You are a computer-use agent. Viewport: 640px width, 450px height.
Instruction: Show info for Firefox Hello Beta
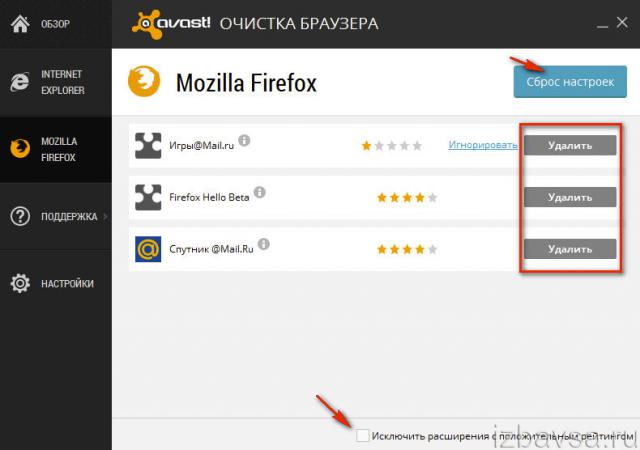coord(260,192)
